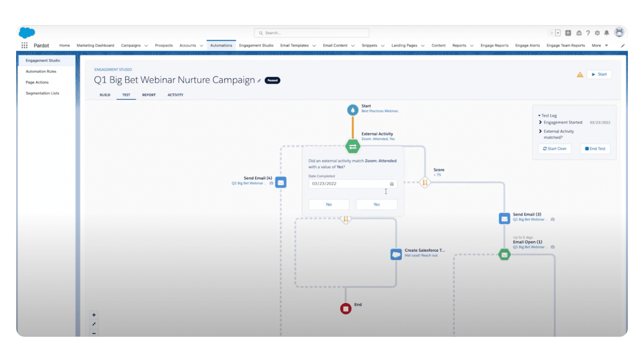644x362 pixels.
Task: Click the Send Email (4) envelope node
Action: point(280,182)
